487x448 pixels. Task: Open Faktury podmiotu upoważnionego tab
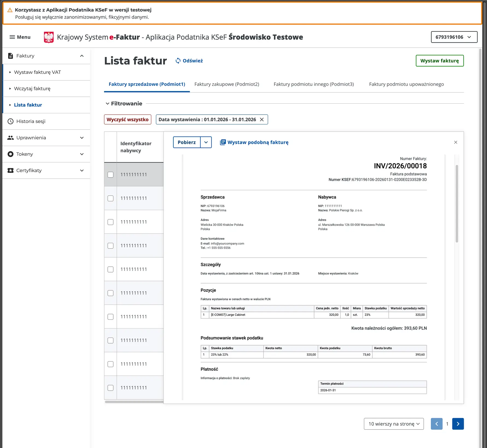click(406, 84)
